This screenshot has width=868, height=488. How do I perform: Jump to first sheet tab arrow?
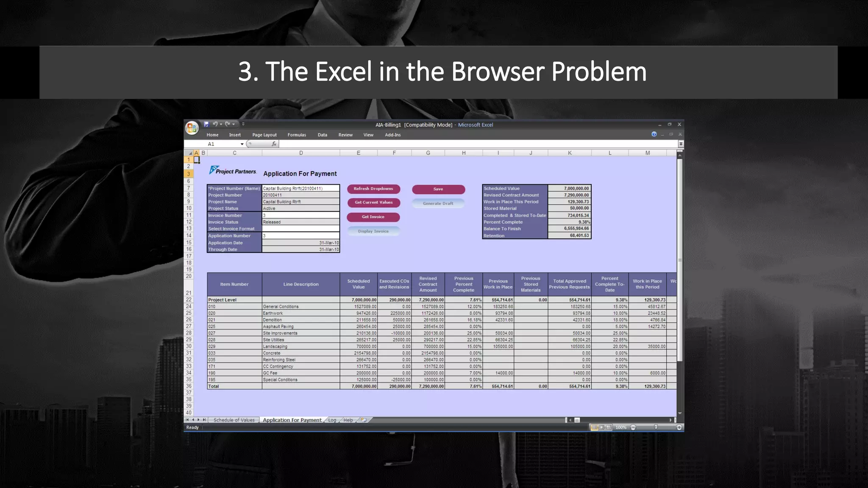click(187, 420)
